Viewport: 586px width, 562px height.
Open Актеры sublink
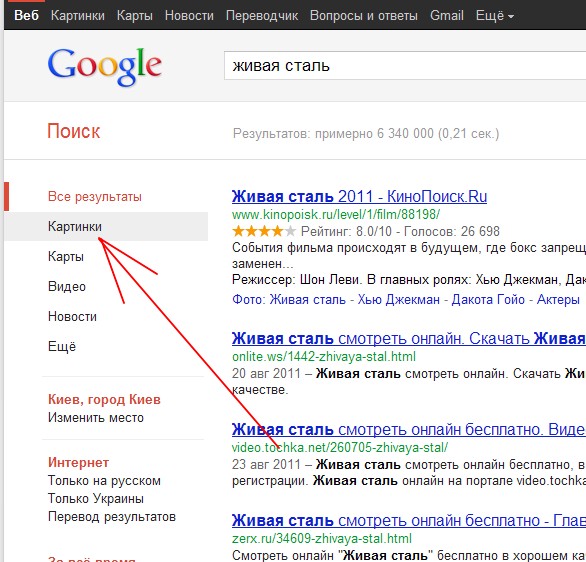coord(558,300)
